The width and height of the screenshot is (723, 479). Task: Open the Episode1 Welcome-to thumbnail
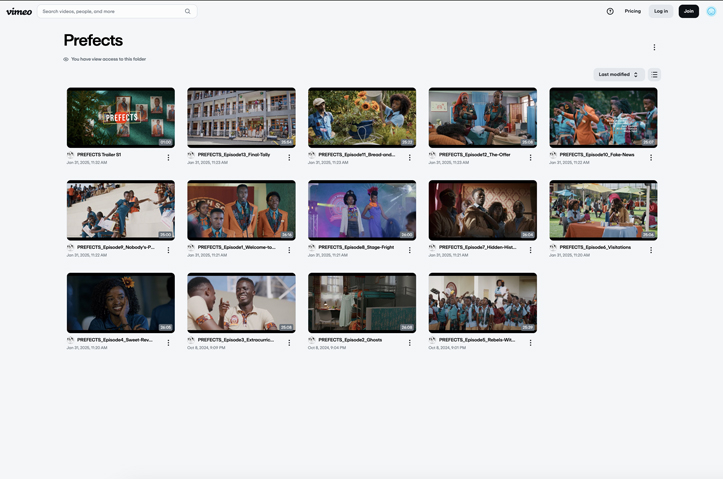click(241, 210)
